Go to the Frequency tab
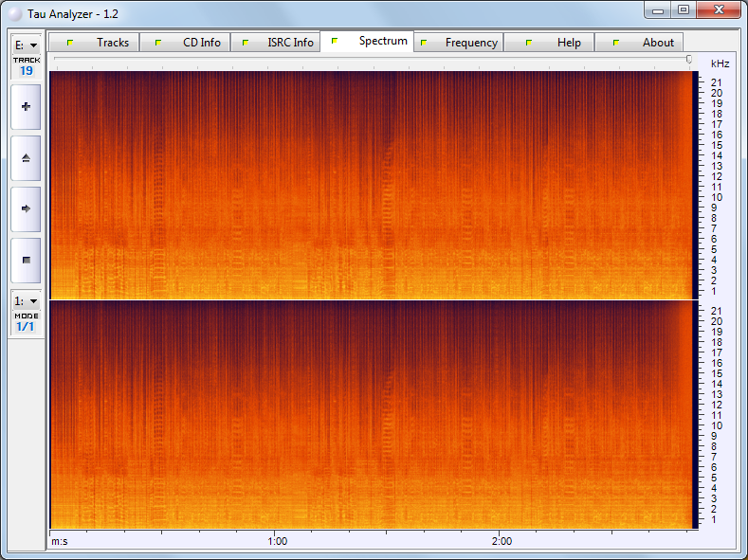This screenshot has width=748, height=560. point(459,43)
